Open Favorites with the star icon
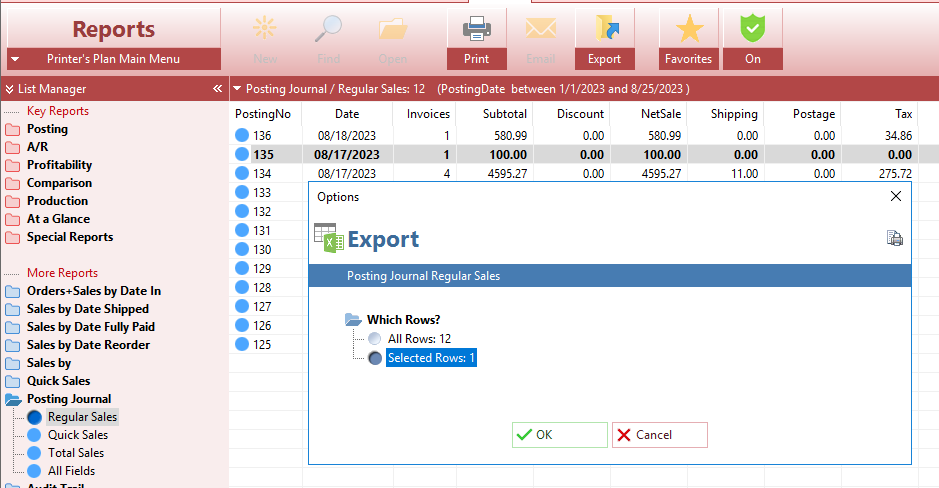The width and height of the screenshot is (939, 488). [689, 29]
